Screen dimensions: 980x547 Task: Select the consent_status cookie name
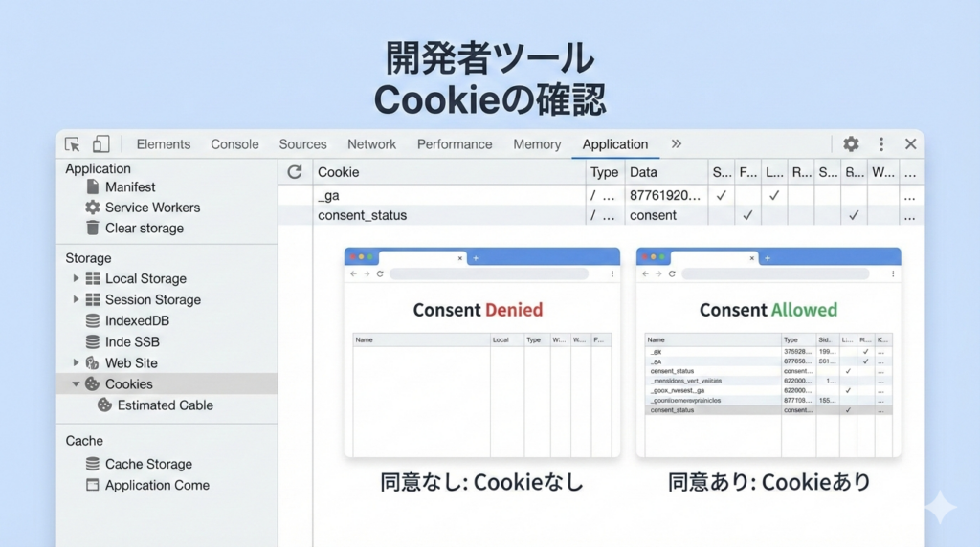point(362,215)
